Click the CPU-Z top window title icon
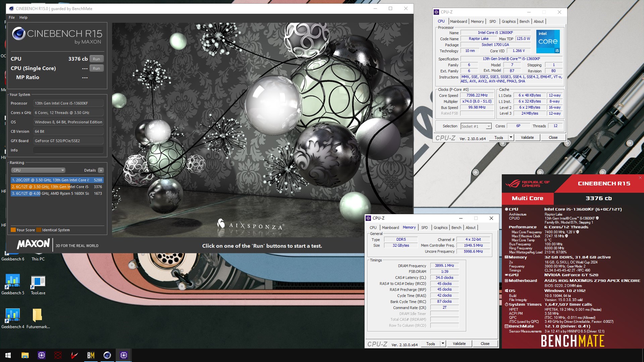Screen dimensions: 644x362 (436, 12)
